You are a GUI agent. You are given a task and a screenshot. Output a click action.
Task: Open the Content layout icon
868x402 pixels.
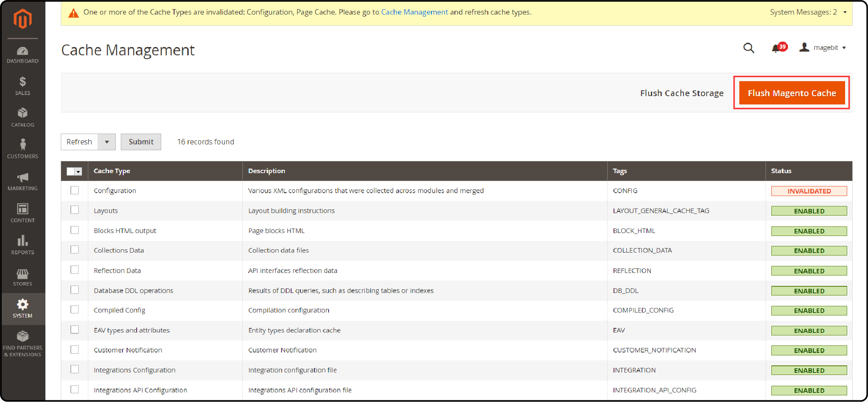[x=22, y=208]
